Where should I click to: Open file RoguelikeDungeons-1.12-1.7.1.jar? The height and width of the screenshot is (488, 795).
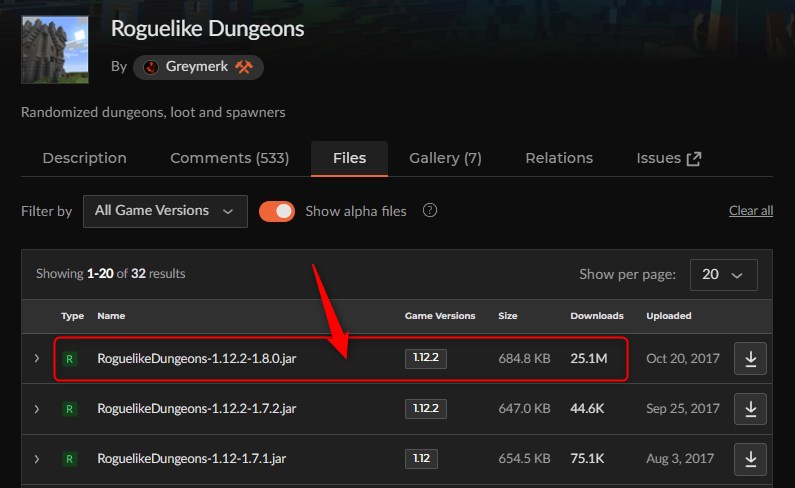(192, 459)
